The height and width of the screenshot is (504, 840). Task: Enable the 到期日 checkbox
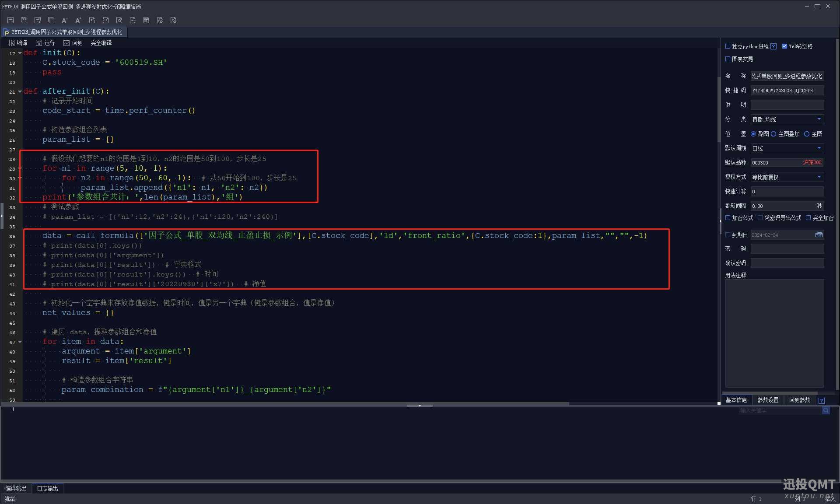point(728,235)
